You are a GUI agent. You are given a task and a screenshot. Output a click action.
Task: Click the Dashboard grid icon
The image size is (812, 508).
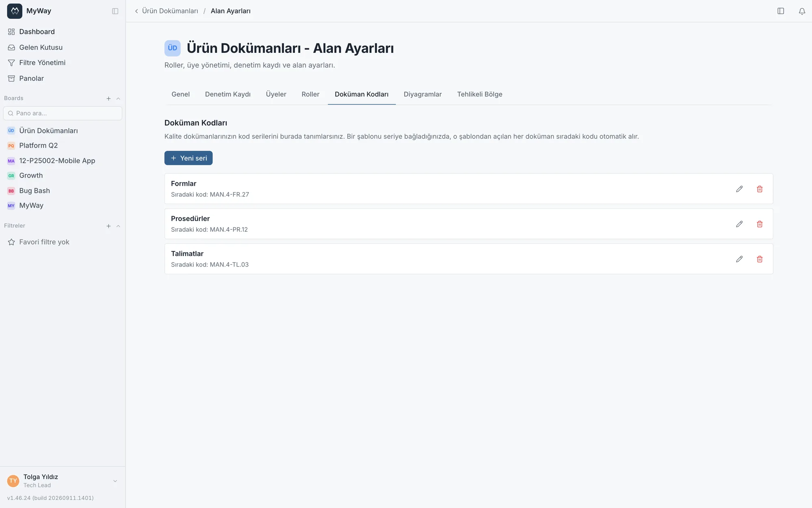click(11, 32)
